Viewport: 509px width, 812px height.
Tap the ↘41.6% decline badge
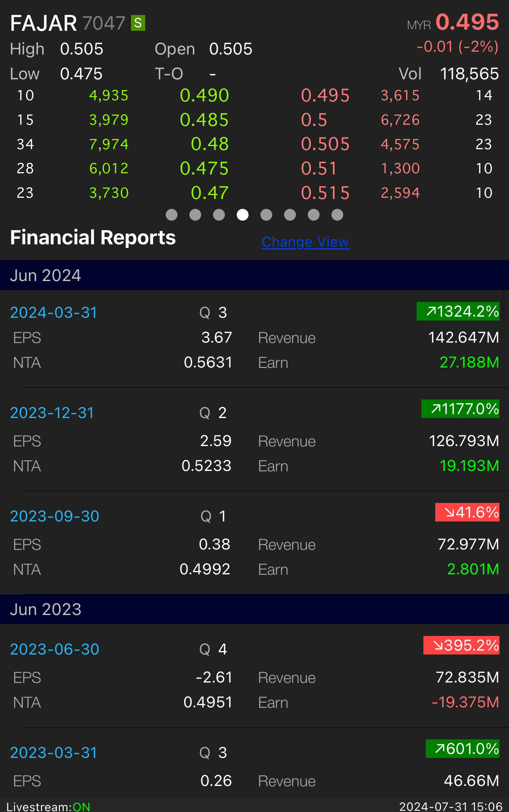pos(467,512)
